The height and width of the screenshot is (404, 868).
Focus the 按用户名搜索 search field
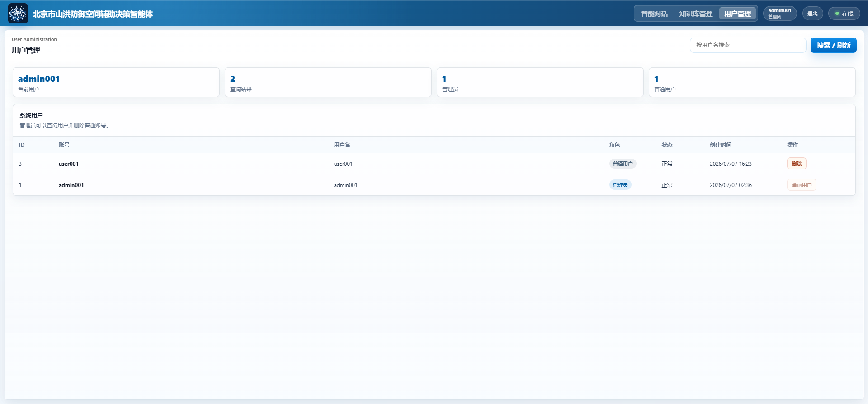pyautogui.click(x=748, y=45)
